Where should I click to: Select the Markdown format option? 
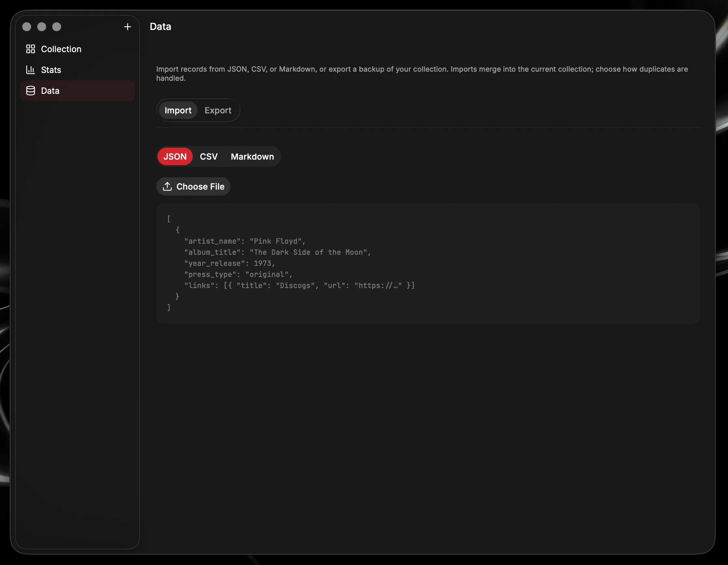tap(252, 156)
